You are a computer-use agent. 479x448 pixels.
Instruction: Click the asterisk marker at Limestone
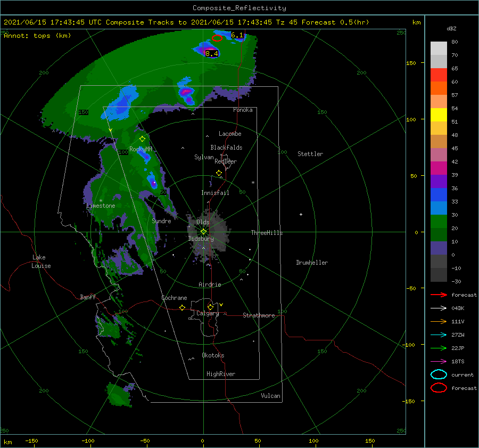[x=101, y=201]
